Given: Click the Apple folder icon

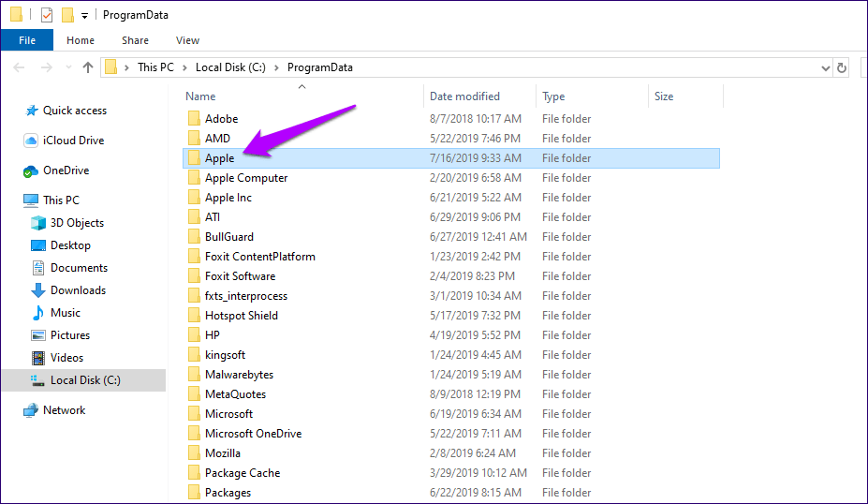Looking at the screenshot, I should pos(194,158).
